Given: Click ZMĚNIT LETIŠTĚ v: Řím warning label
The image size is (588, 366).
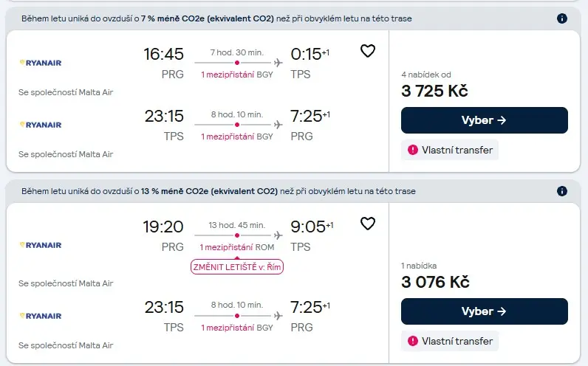Looking at the screenshot, I should tap(237, 267).
